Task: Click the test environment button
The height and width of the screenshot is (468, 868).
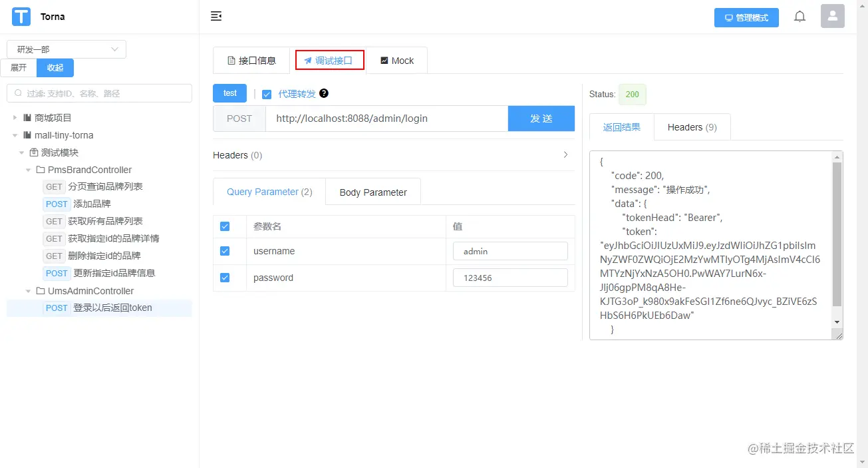Action: click(x=230, y=93)
